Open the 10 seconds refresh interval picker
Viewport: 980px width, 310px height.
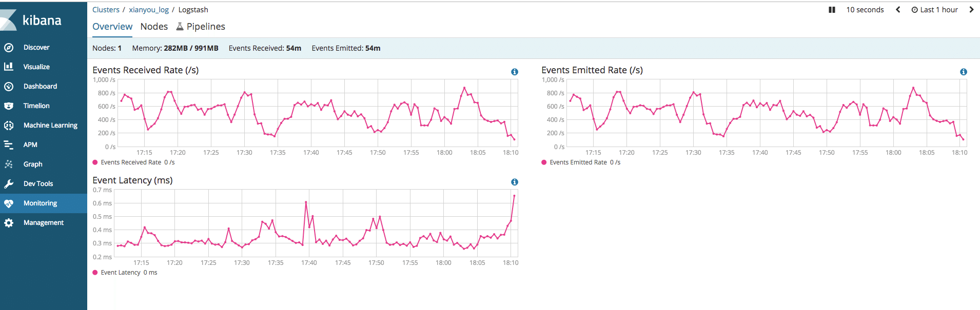[x=865, y=10]
